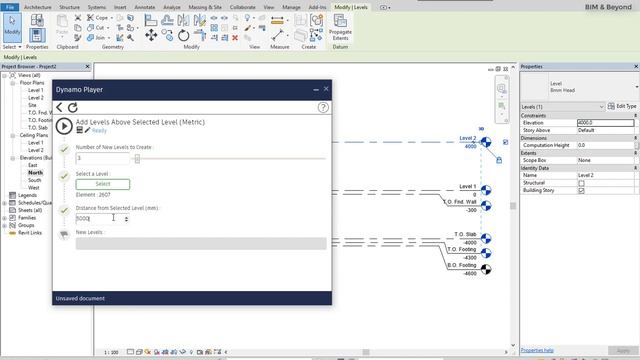The width and height of the screenshot is (640, 360).
Task: Open Dynamo Player help
Action: click(323, 107)
